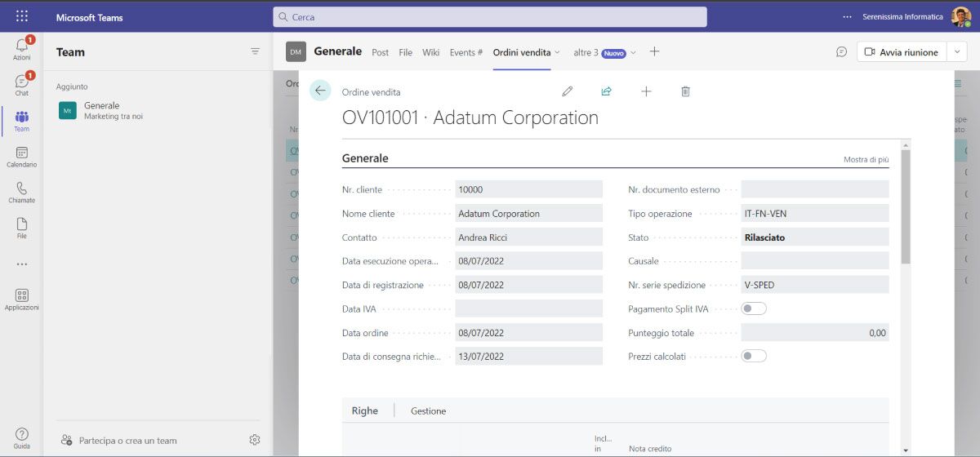Click Mostra di più link

pos(866,160)
